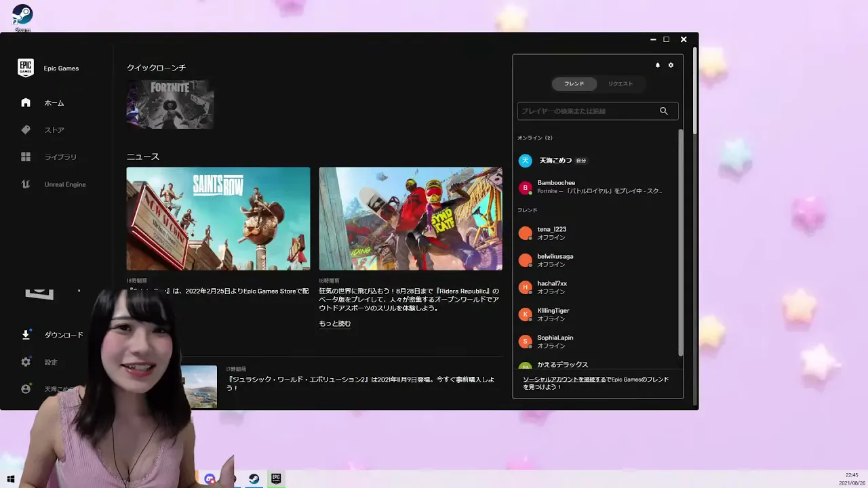Close the Epic Games Launcher window
Image resolution: width=868 pixels, height=488 pixels.
tap(684, 39)
